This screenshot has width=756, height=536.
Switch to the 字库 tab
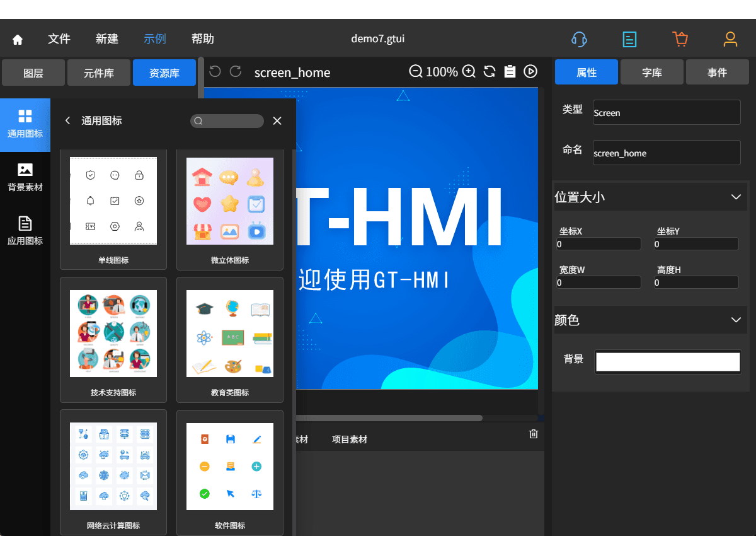pyautogui.click(x=652, y=72)
